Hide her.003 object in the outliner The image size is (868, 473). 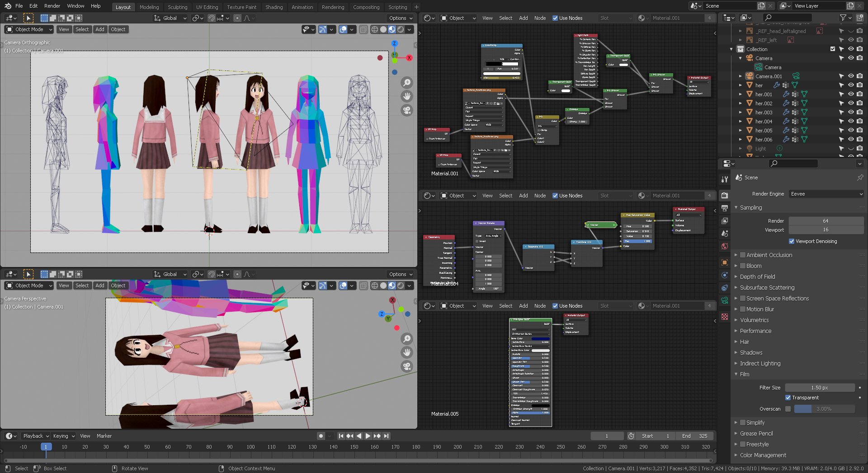[x=850, y=112]
